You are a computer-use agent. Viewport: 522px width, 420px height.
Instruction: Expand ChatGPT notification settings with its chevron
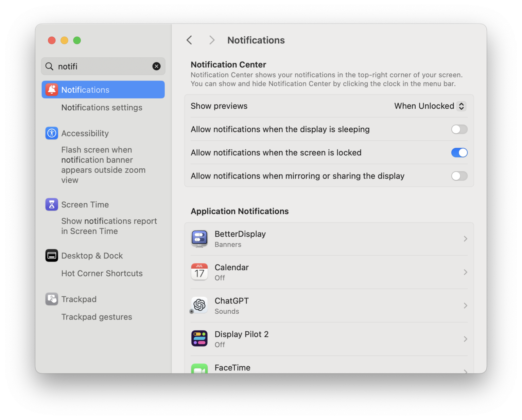(465, 305)
